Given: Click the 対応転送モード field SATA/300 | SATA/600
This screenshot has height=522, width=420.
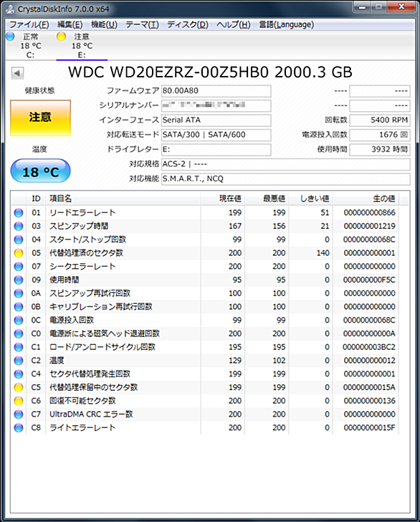Looking at the screenshot, I should [216, 135].
